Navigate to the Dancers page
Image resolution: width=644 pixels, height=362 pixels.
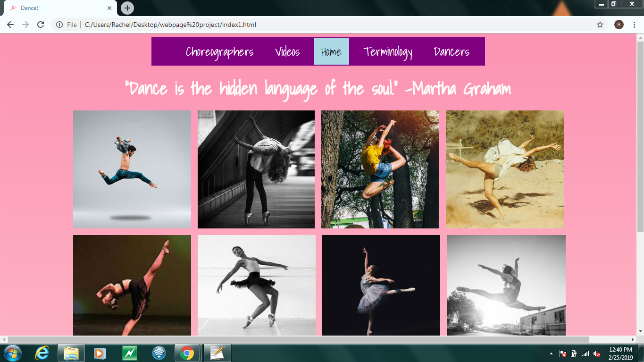coord(452,51)
